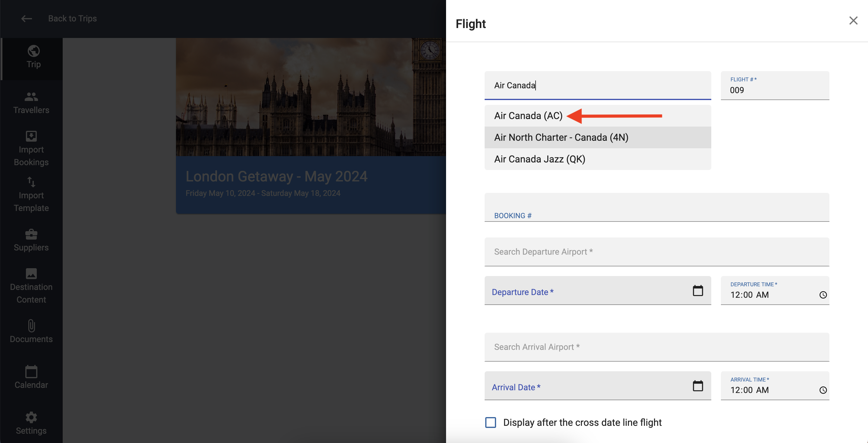Open the Travellers people icon
868x443 pixels.
(x=31, y=97)
